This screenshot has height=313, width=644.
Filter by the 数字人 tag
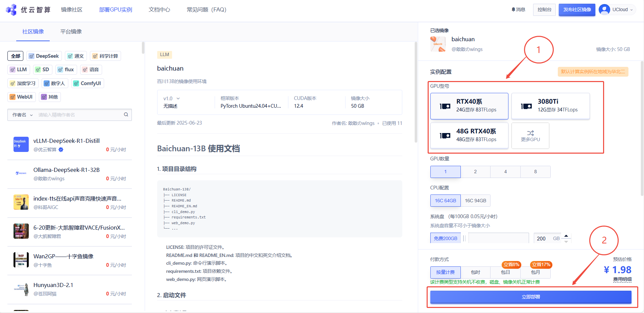coord(55,83)
